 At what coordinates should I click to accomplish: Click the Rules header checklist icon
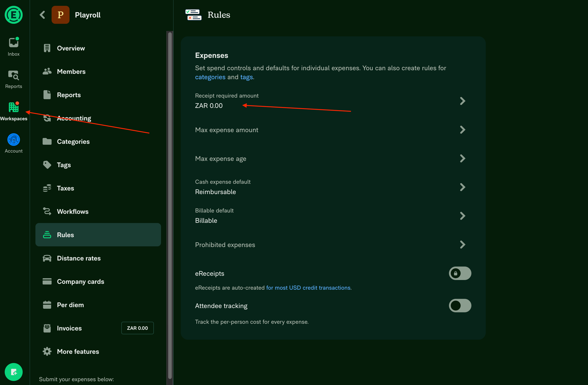click(193, 15)
